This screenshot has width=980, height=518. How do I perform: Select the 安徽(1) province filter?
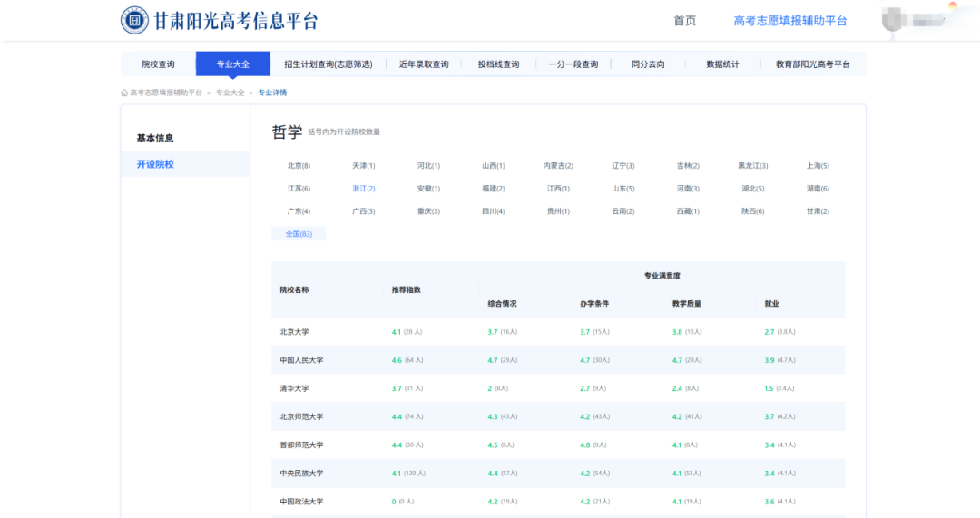point(428,188)
